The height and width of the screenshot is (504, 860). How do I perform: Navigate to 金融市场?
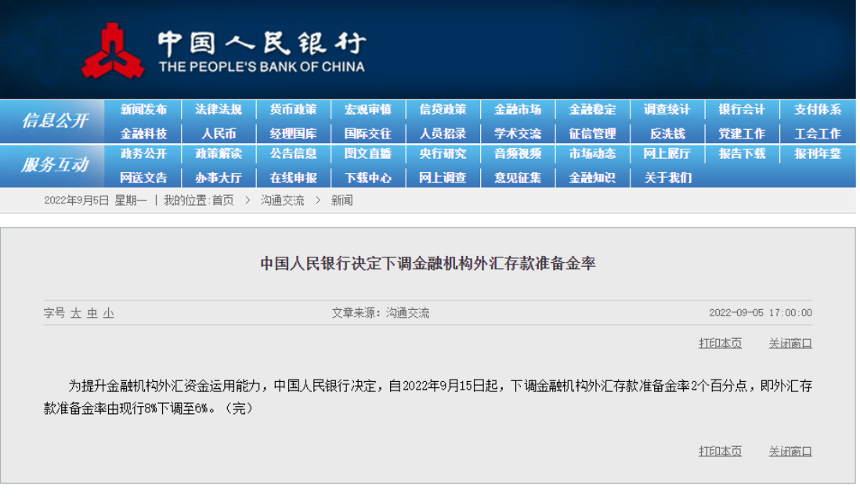[518, 110]
